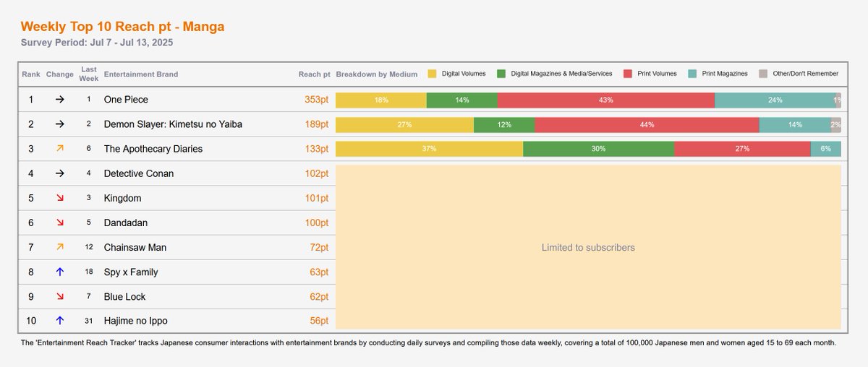The height and width of the screenshot is (367, 868).
Task: Click the Survey Period date line
Action: pyautogui.click(x=96, y=43)
